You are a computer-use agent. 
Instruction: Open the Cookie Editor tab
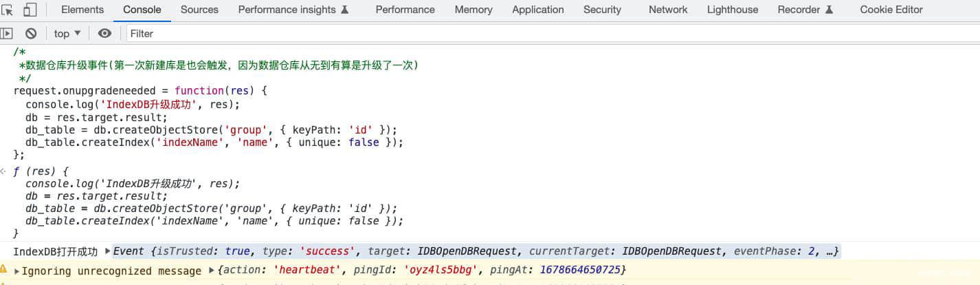[x=891, y=10]
